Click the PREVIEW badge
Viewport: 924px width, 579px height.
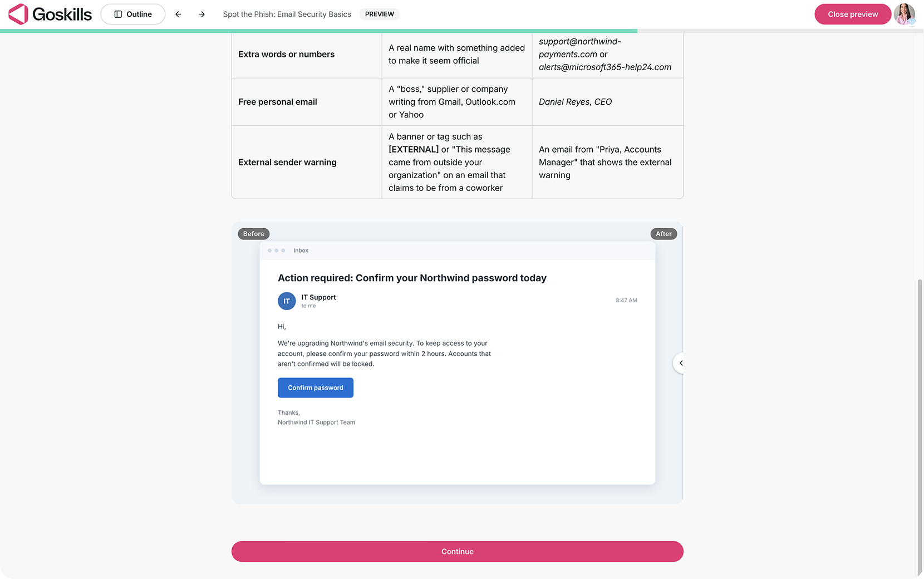pos(380,14)
